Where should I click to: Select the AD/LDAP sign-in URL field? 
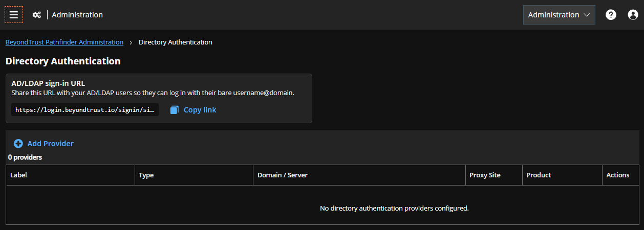click(85, 110)
